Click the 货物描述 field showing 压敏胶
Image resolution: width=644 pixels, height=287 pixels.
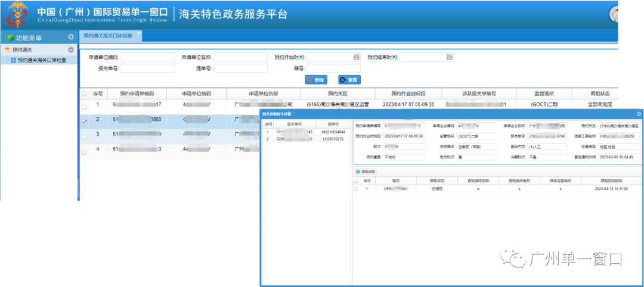pyautogui.click(x=476, y=146)
